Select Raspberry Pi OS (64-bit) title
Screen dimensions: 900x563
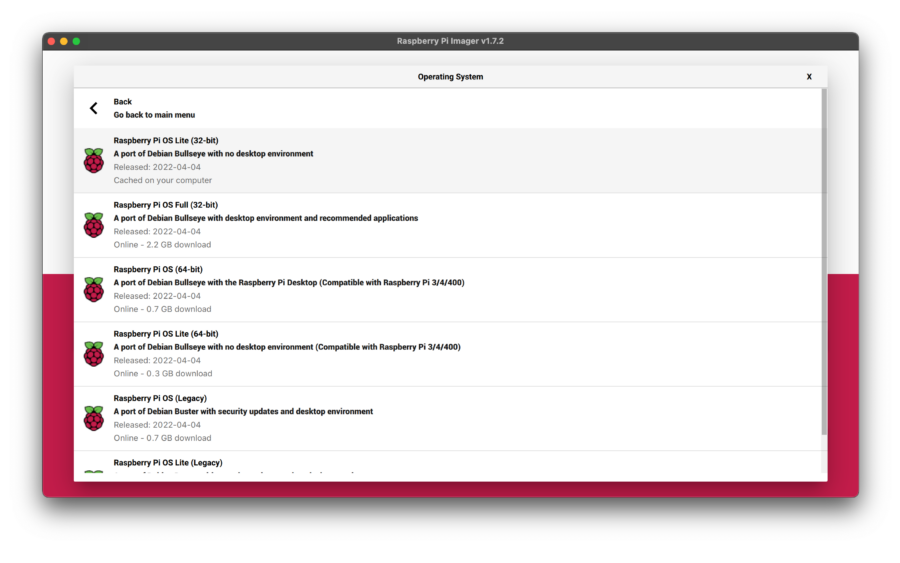tap(158, 269)
